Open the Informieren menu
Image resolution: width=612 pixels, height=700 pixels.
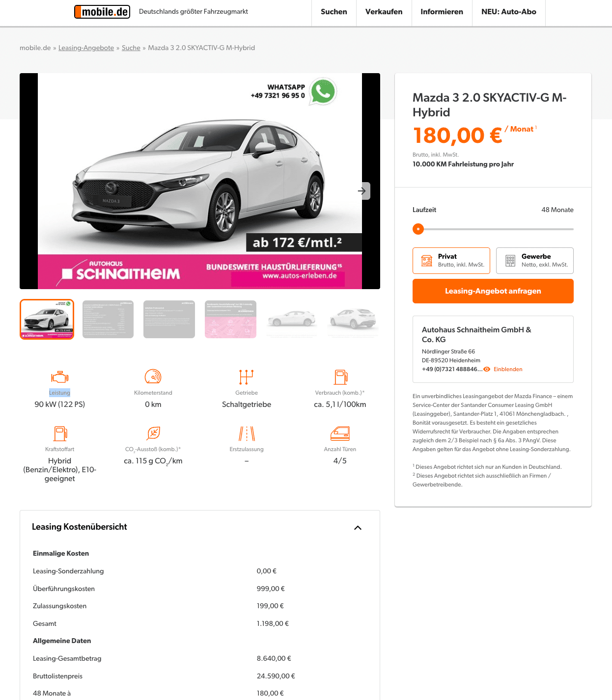coord(442,12)
